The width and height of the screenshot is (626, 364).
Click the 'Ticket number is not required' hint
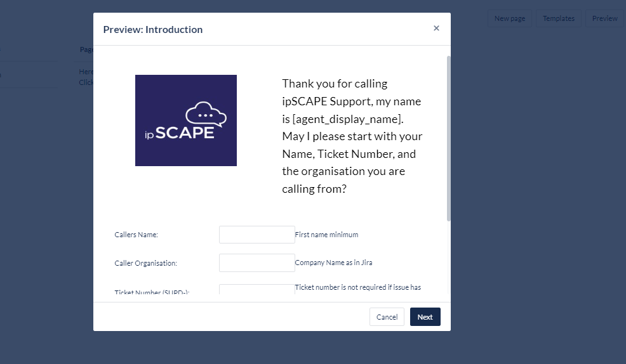point(357,287)
